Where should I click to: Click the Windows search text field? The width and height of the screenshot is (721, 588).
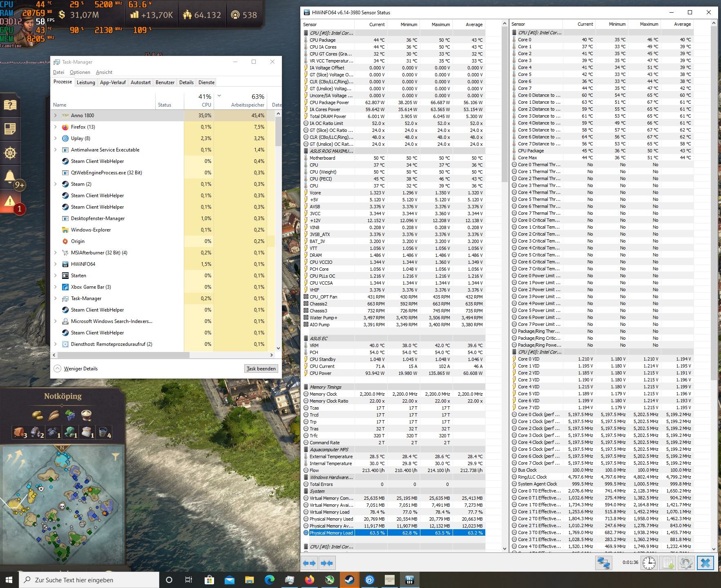[x=88, y=580]
